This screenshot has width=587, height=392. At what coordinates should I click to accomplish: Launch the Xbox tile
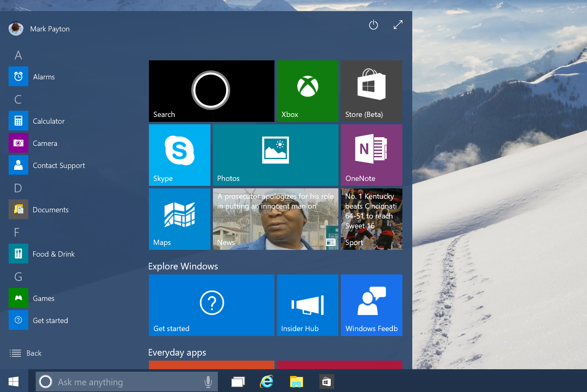308,91
